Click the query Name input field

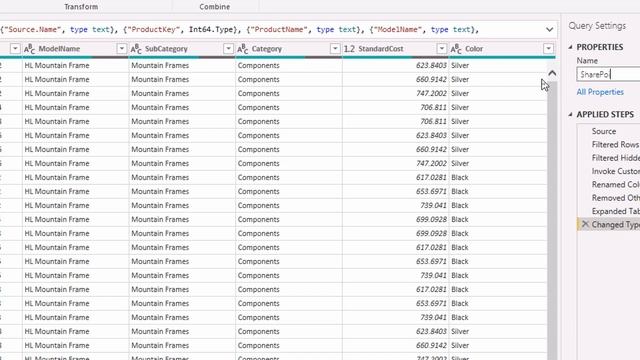pyautogui.click(x=608, y=74)
